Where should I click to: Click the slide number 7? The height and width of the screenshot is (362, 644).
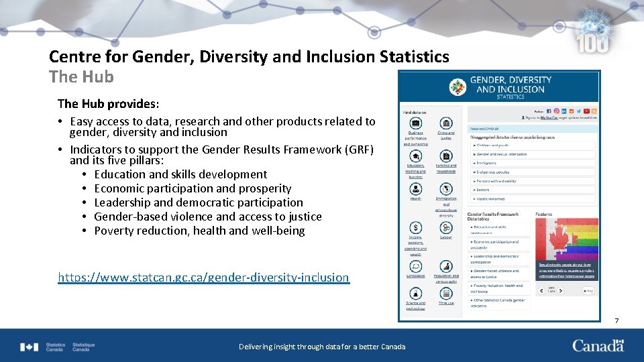point(617,320)
